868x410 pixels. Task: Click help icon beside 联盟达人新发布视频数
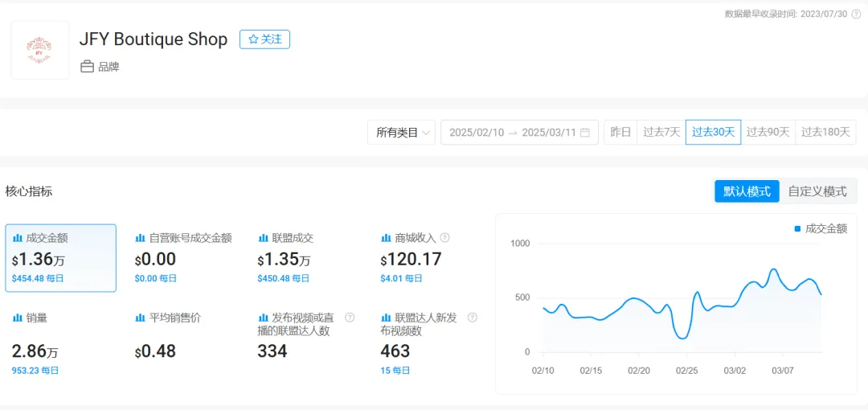coord(473,318)
